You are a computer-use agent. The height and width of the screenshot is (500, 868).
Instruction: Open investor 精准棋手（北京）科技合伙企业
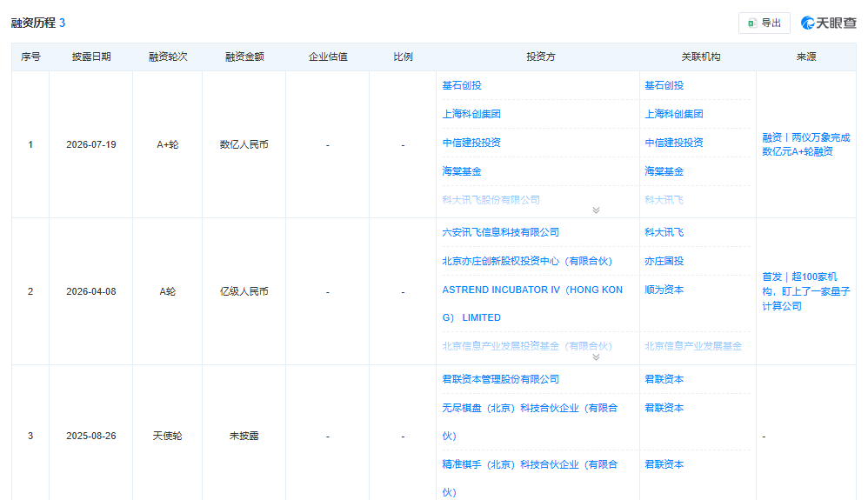530,478
